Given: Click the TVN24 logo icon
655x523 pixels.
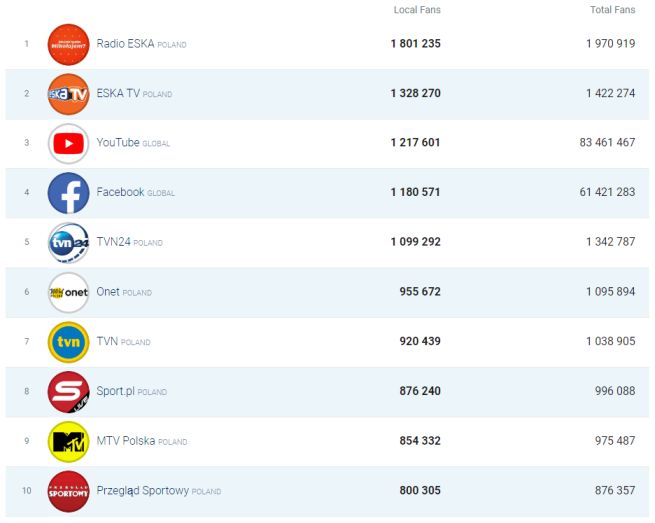Looking at the screenshot, I should pyautogui.click(x=68, y=243).
